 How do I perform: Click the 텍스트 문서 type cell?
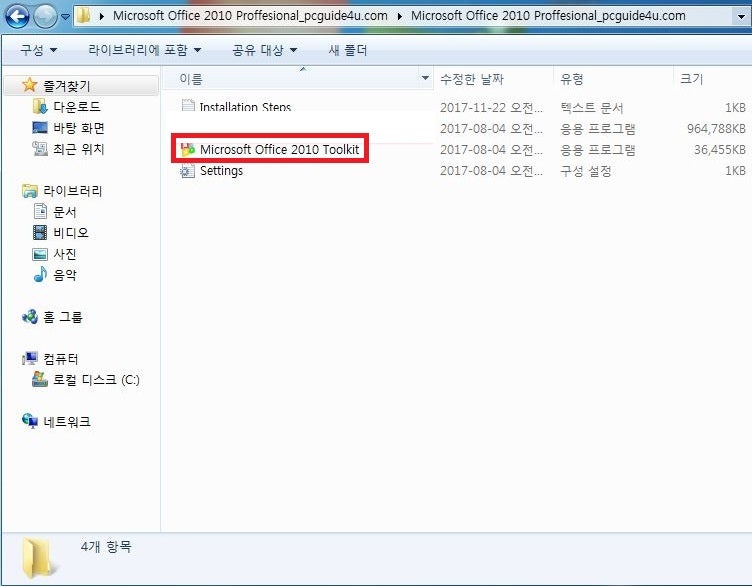(592, 107)
